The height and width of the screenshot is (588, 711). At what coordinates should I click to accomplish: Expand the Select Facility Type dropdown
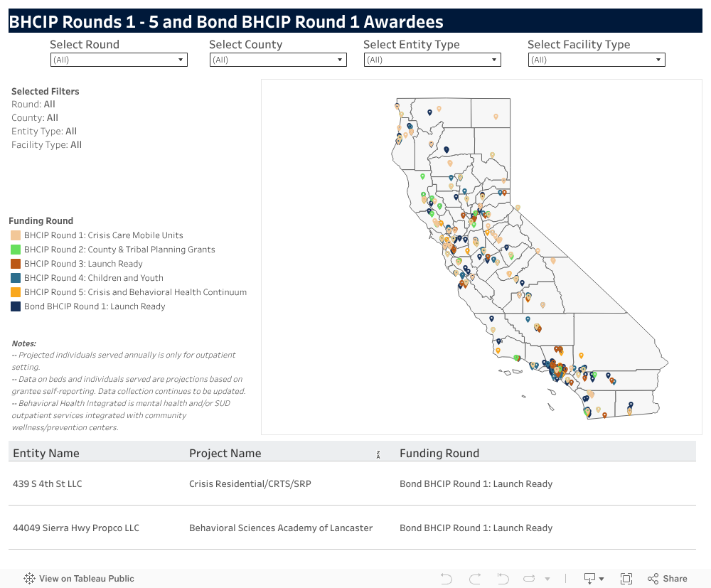coord(597,60)
